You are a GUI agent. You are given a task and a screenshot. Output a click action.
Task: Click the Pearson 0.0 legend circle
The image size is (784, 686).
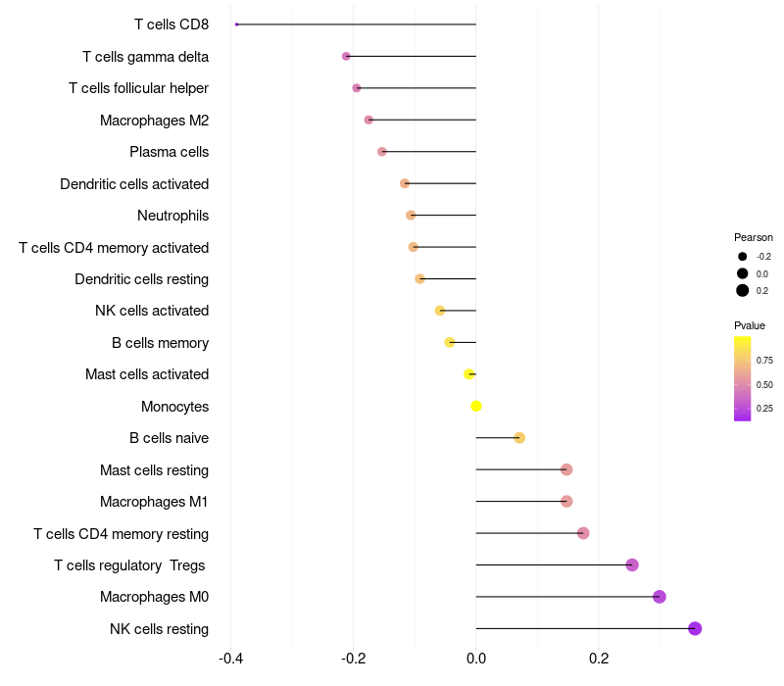tap(743, 273)
